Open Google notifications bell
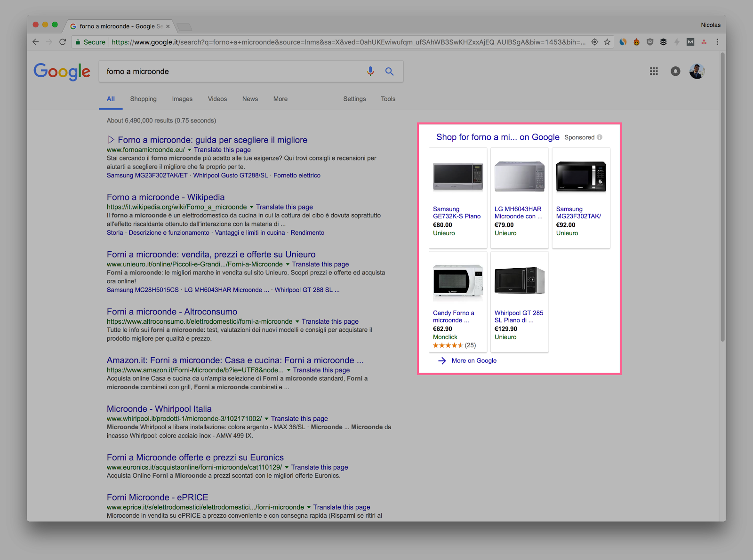Screen dimensions: 753x560 pos(675,71)
